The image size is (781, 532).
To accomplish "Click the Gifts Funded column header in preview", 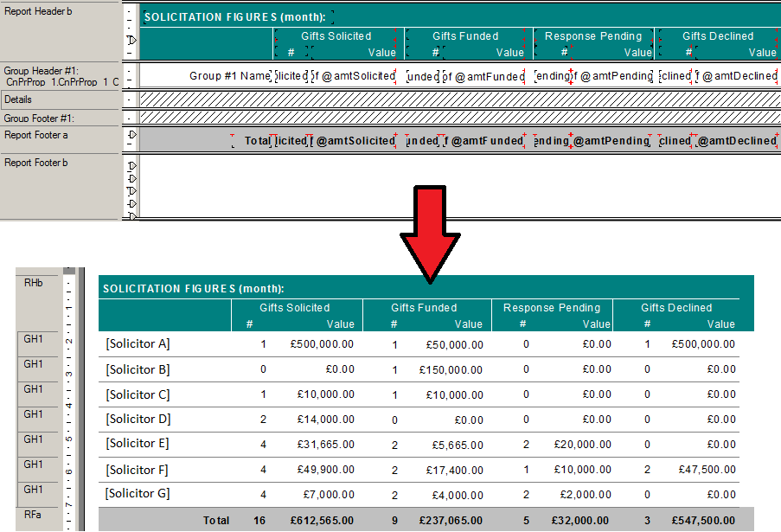I will (424, 307).
